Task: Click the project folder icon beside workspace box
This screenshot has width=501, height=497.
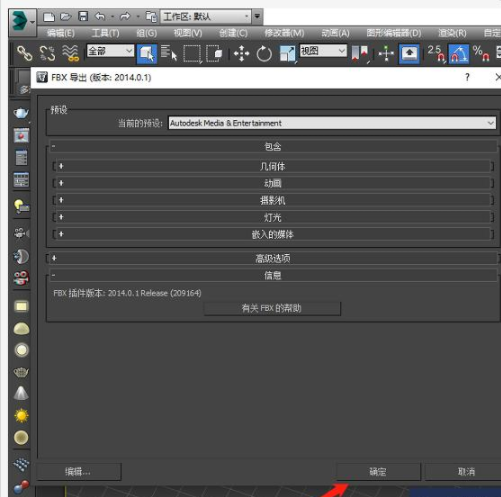Action: click(151, 16)
